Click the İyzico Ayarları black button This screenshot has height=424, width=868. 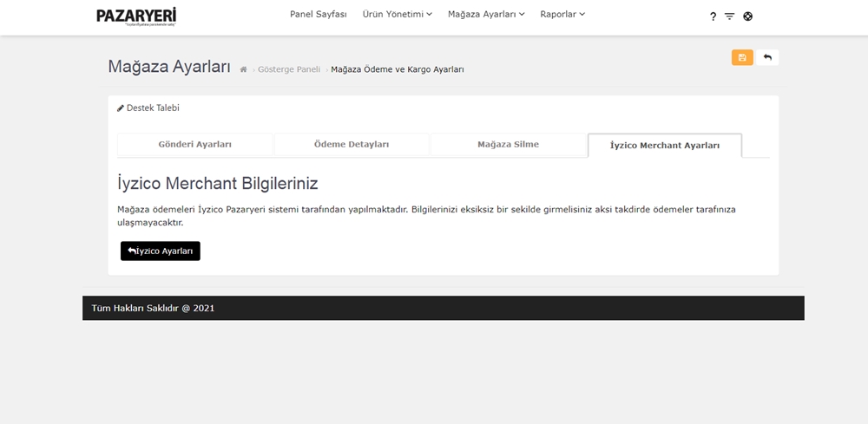pos(161,251)
